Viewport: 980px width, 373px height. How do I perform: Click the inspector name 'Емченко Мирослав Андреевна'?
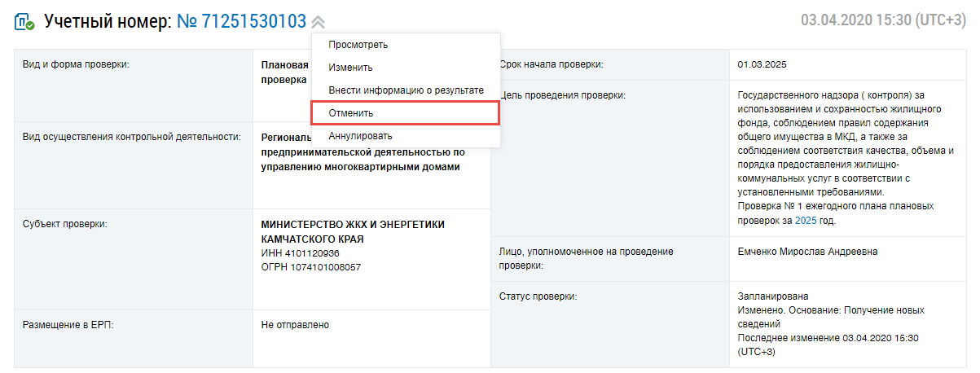[x=807, y=252]
